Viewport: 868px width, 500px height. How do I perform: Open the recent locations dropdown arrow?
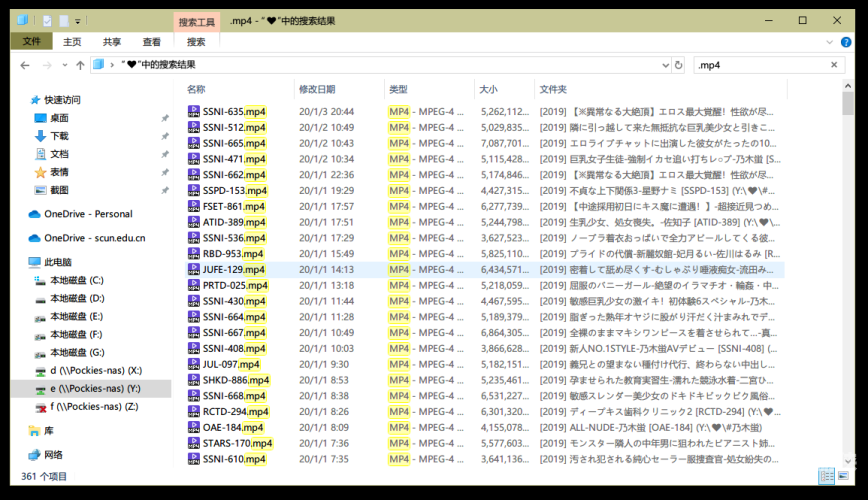65,65
